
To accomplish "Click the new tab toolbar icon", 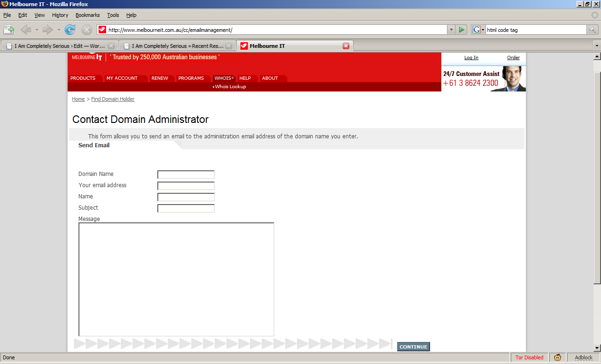I will click(x=8, y=30).
